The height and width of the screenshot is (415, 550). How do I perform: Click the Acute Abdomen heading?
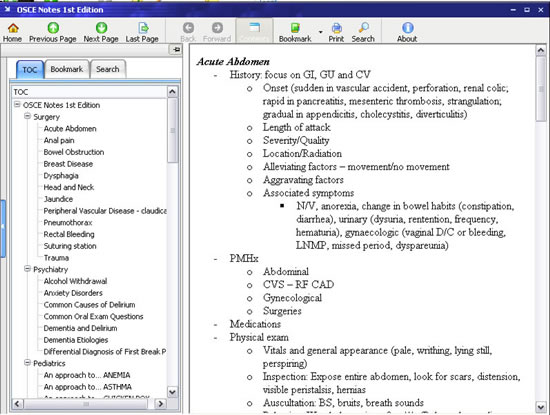pyautogui.click(x=233, y=62)
